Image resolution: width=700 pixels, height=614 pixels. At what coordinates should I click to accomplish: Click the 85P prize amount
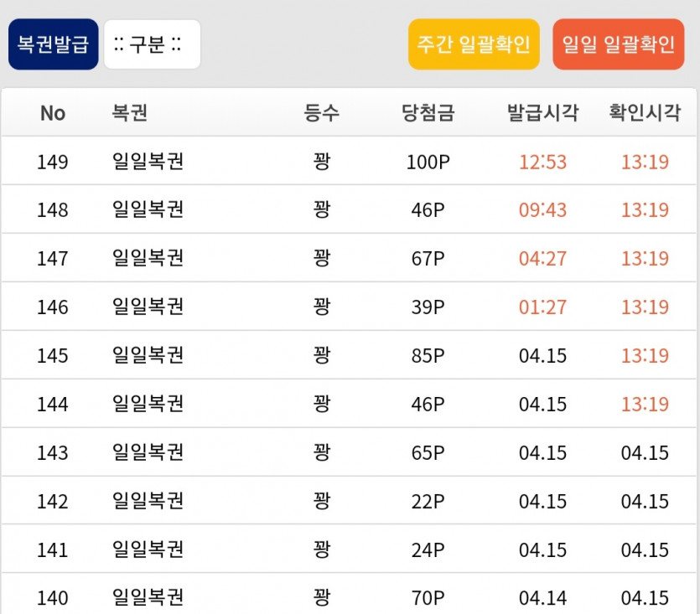[428, 356]
